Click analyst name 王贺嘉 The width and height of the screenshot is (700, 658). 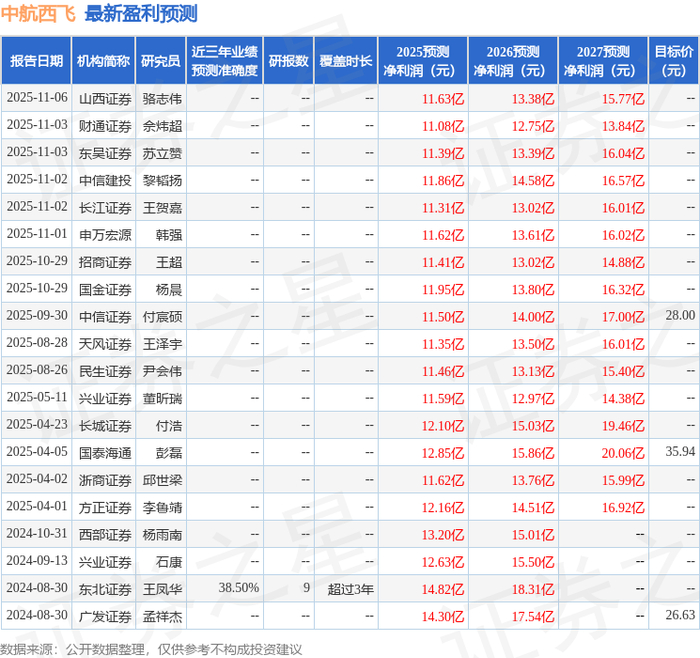[162, 208]
